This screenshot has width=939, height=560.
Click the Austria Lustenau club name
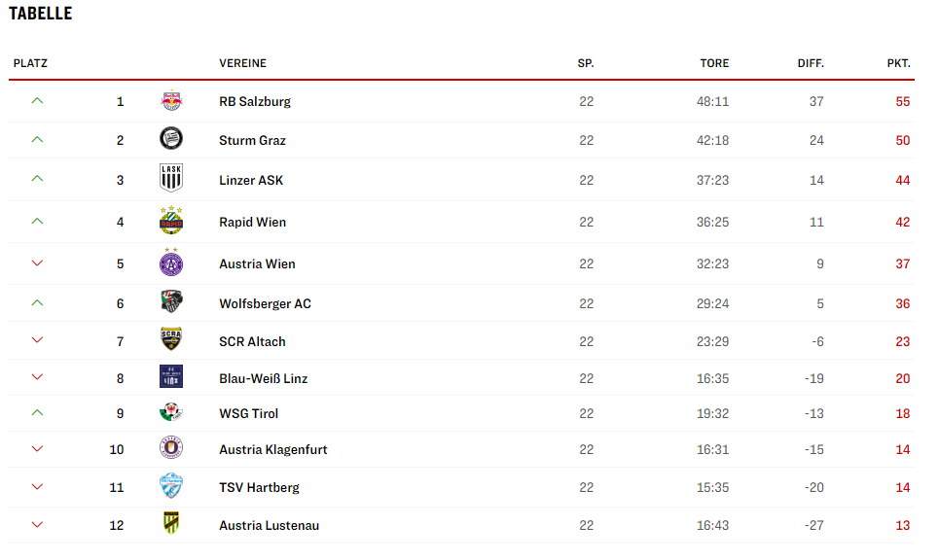[x=269, y=526]
